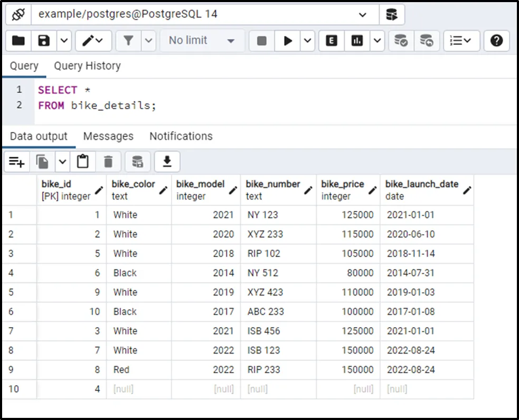
Task: Click the Explain Analyze chart icon
Action: (357, 41)
